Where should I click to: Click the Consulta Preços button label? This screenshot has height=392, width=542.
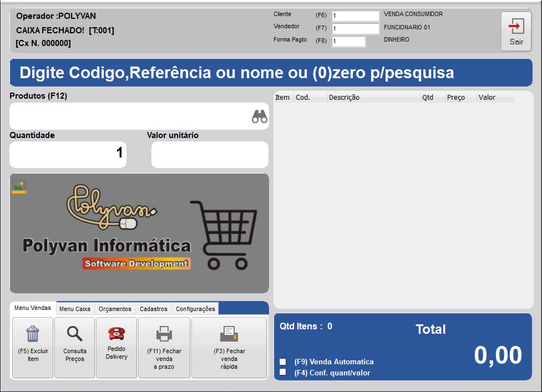tap(75, 355)
